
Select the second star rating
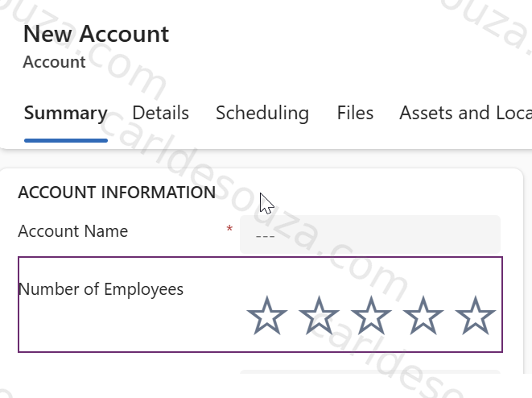(319, 316)
